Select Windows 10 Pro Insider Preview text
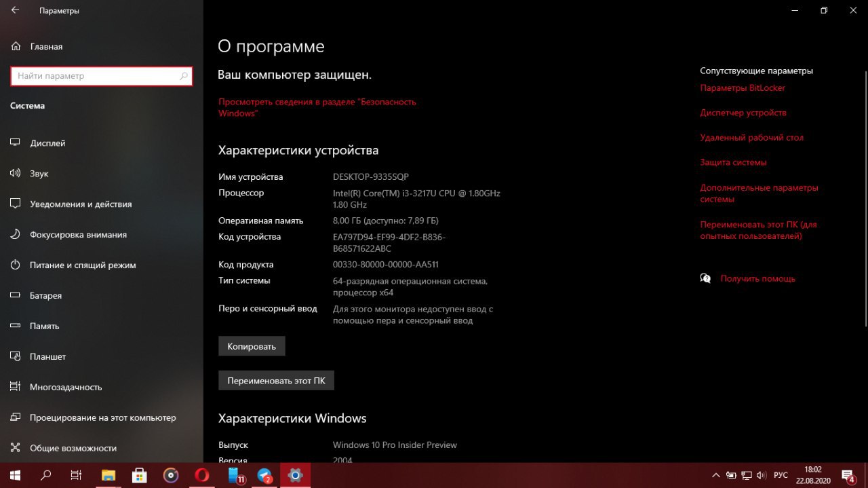The height and width of the screenshot is (488, 868). pos(395,445)
